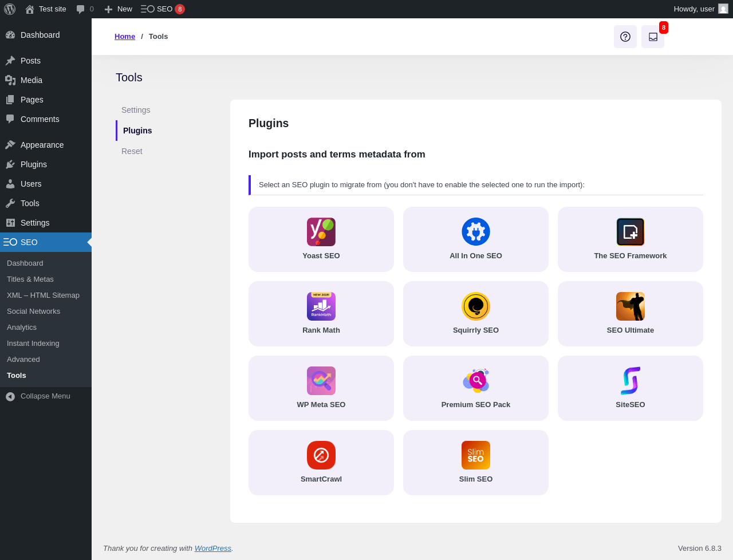
Task: Switch to the Reset tab
Action: click(x=132, y=151)
